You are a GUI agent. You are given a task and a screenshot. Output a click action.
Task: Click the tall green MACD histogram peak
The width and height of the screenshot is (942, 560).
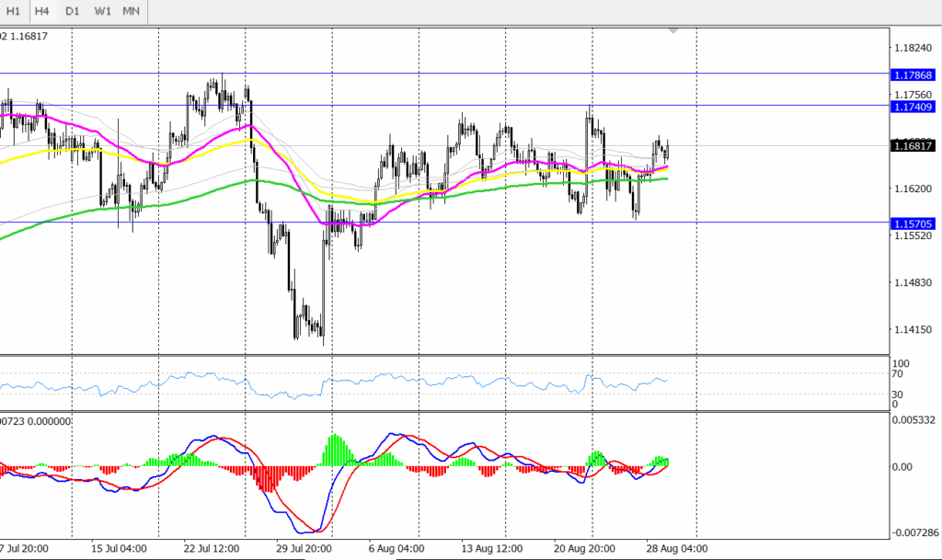(336, 450)
